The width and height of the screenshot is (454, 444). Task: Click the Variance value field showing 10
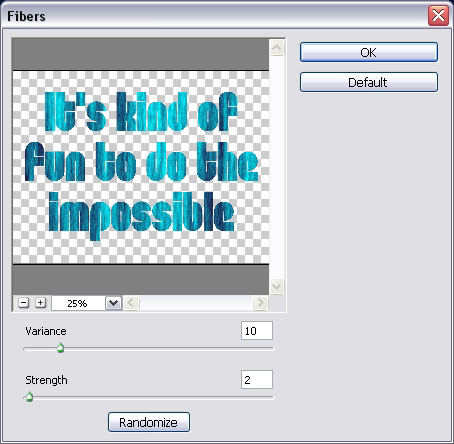coord(257,331)
